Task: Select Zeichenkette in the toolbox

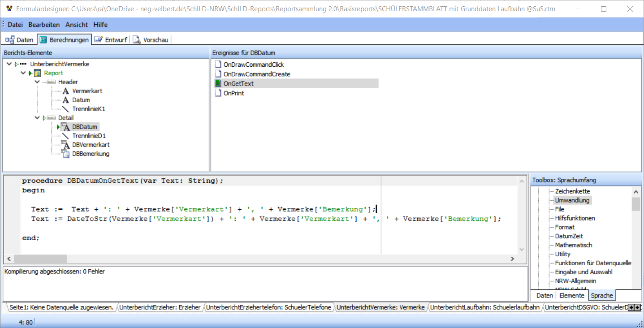Action: tap(572, 191)
